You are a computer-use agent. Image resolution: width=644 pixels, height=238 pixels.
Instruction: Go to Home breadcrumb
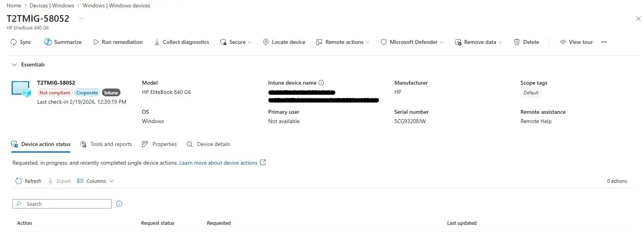pos(14,5)
